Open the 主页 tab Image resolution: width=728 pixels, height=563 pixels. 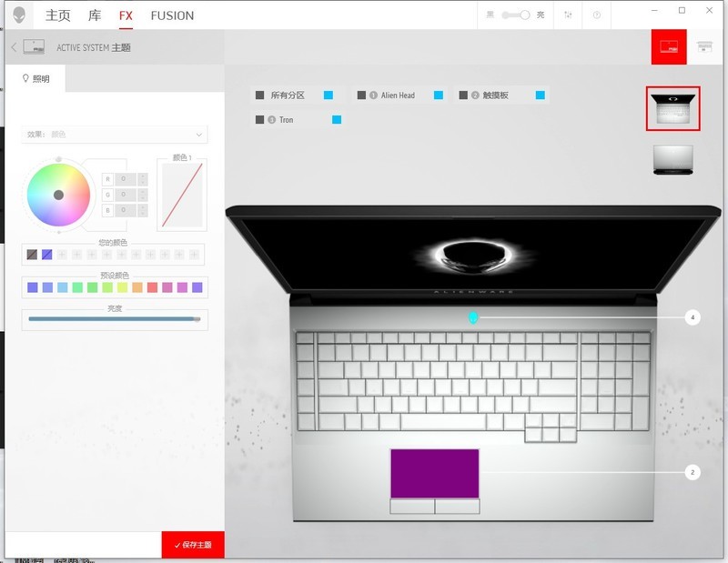point(58,15)
